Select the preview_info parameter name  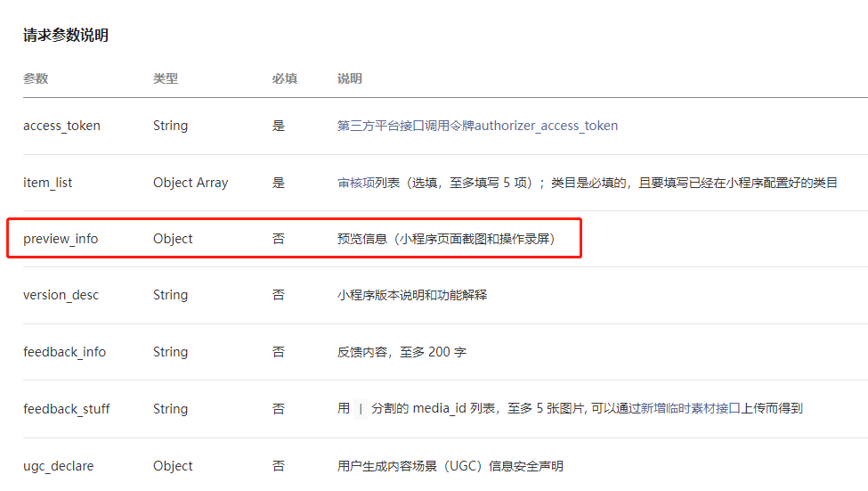point(61,239)
